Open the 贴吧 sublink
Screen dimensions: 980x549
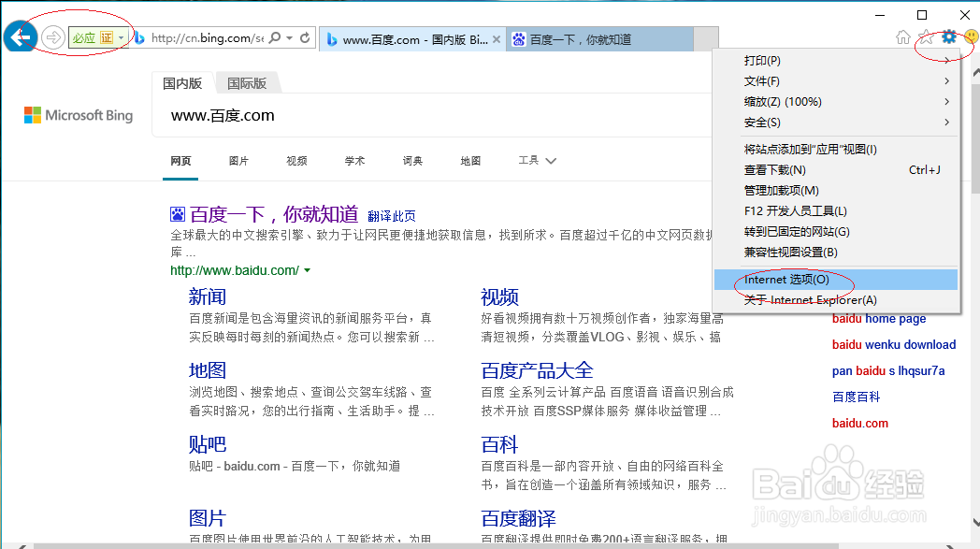point(208,444)
